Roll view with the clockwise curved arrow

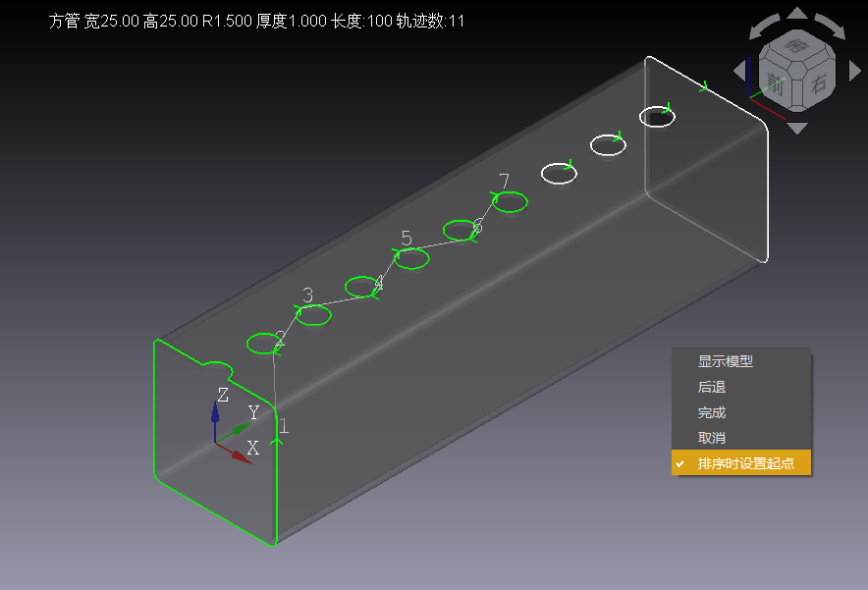click(830, 26)
